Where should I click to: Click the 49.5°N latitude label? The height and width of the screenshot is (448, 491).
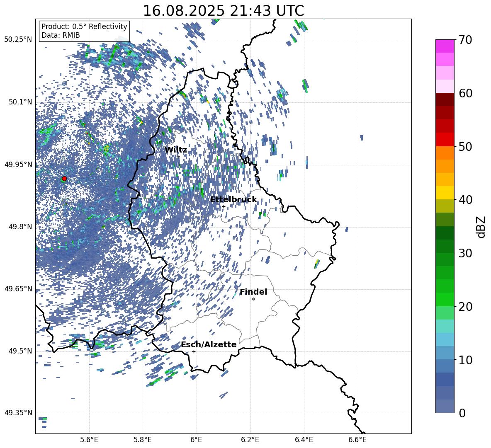[20, 351]
